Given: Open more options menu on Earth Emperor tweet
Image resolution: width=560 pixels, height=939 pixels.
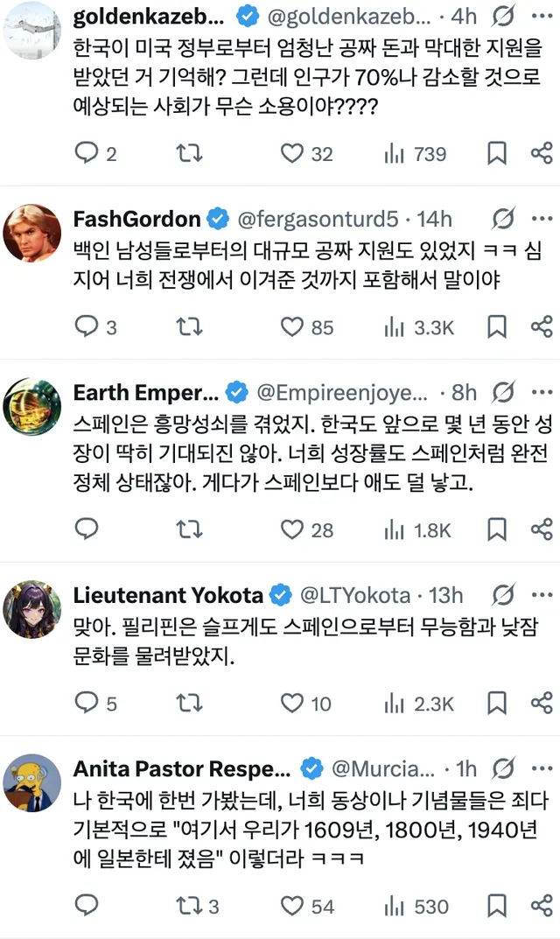Looking at the screenshot, I should click(x=542, y=392).
